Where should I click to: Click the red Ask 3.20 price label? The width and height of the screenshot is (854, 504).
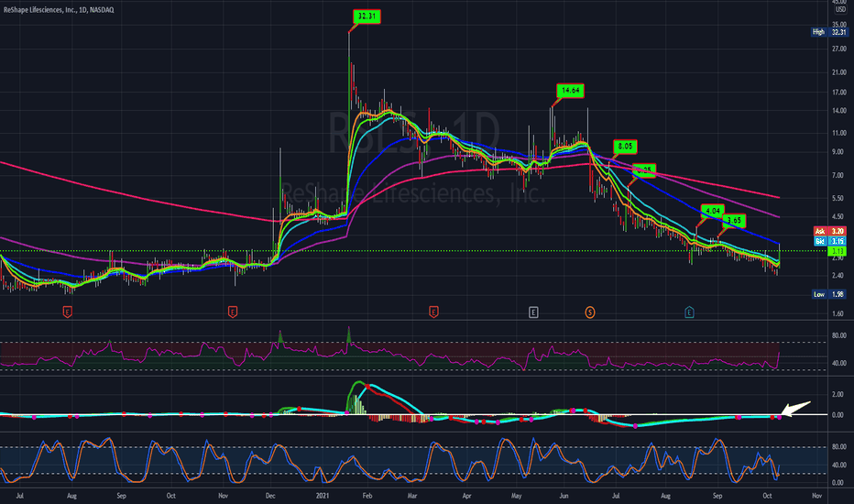(830, 231)
